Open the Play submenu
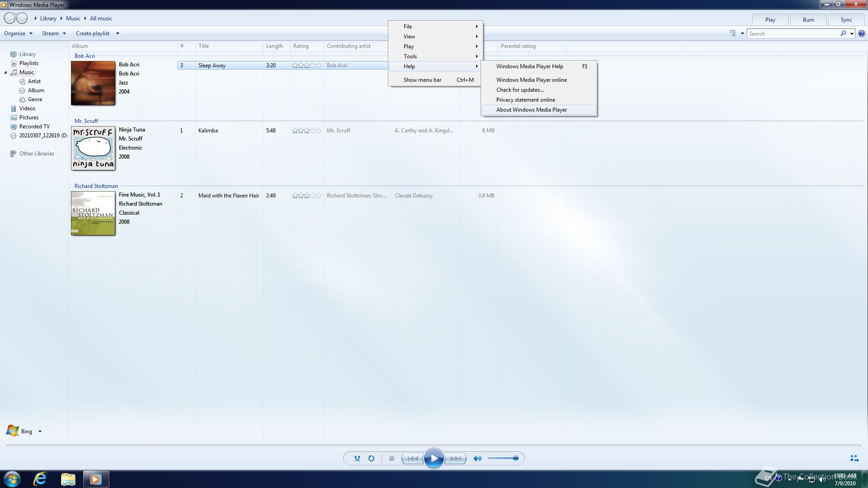This screenshot has width=868, height=488. coord(436,47)
